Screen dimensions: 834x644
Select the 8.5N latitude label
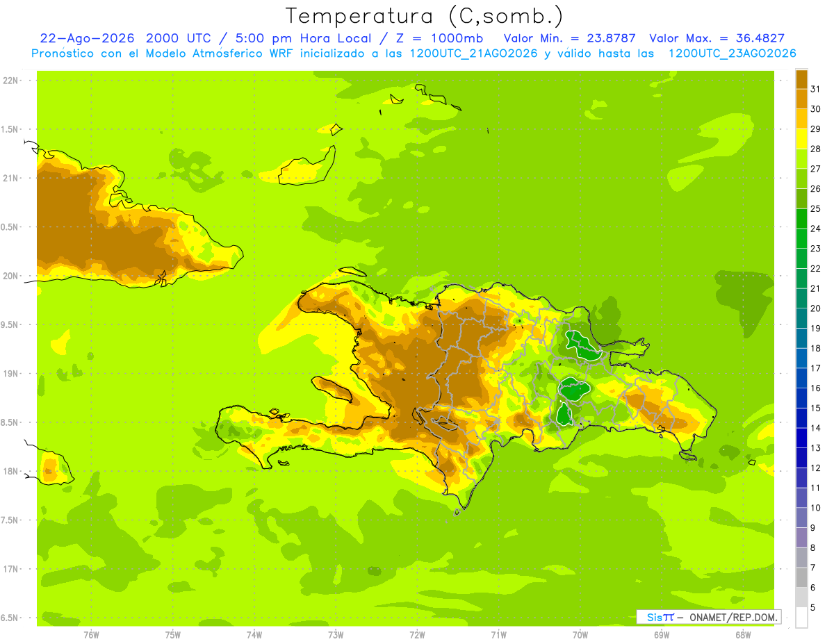point(9,422)
